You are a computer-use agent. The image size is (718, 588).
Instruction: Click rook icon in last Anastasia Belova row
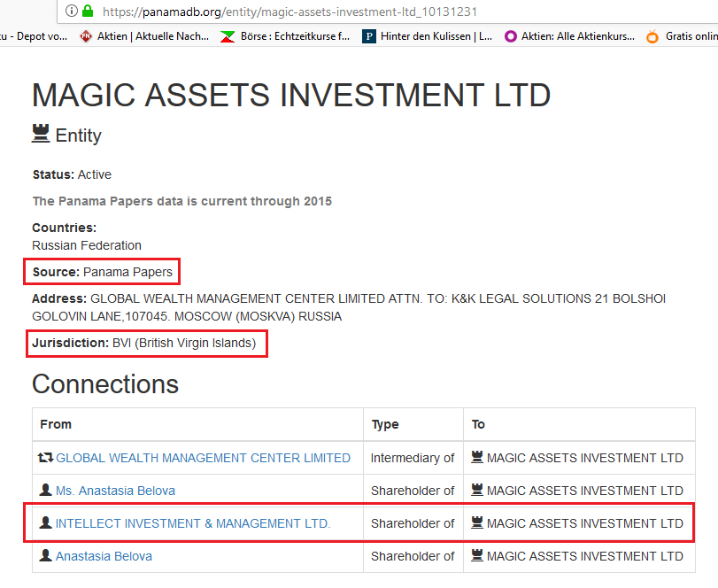tap(477, 555)
